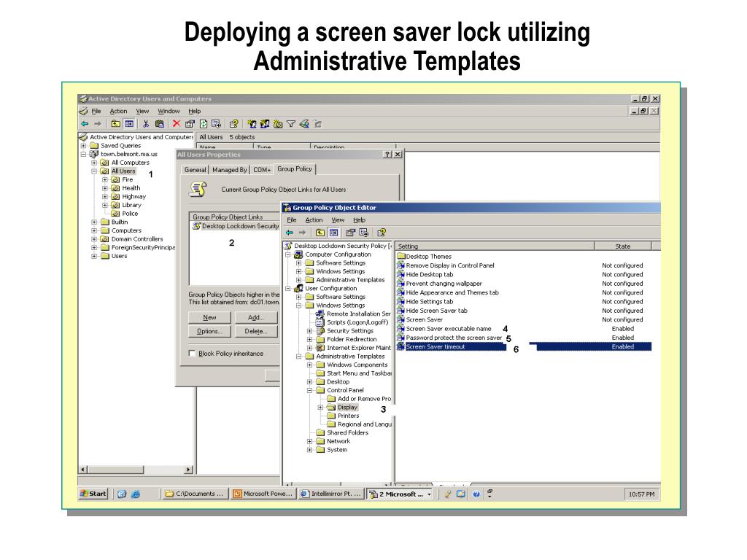
Task: Collapse the All Users node
Action: pyautogui.click(x=94, y=171)
